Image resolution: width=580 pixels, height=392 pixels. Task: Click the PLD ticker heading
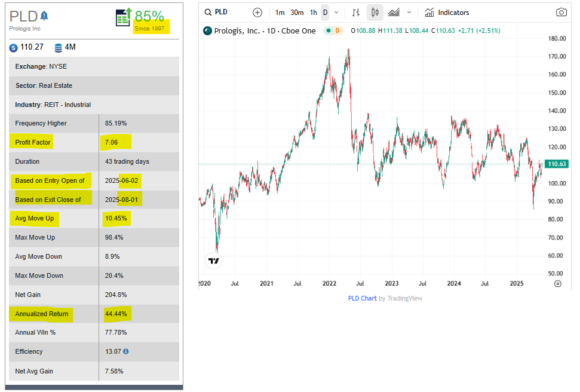pos(24,16)
